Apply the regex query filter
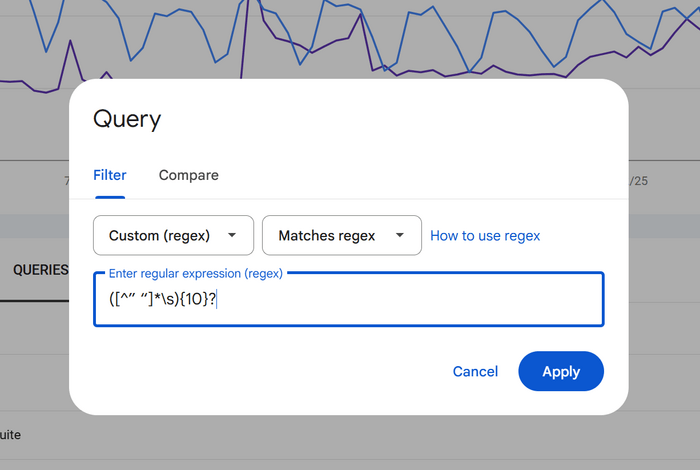700x470 pixels. (x=561, y=371)
